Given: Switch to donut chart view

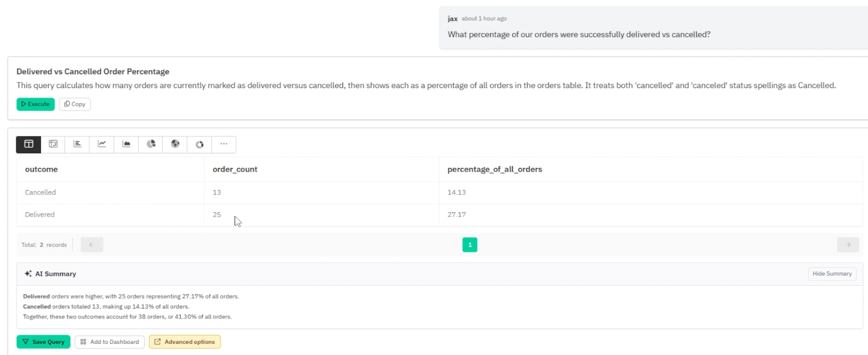Looking at the screenshot, I should coord(200,144).
